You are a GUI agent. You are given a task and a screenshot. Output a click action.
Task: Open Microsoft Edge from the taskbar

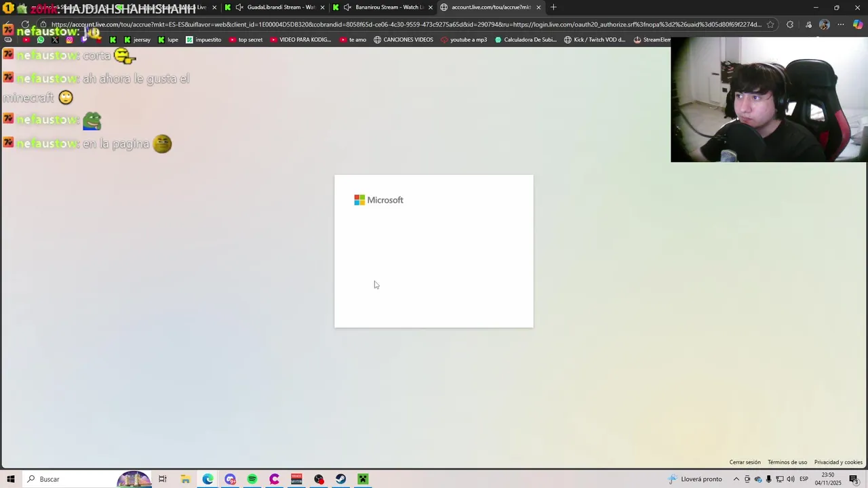(208, 479)
